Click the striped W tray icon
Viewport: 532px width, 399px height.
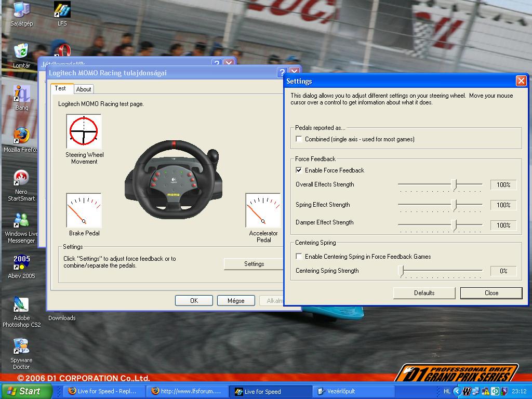[x=467, y=392]
